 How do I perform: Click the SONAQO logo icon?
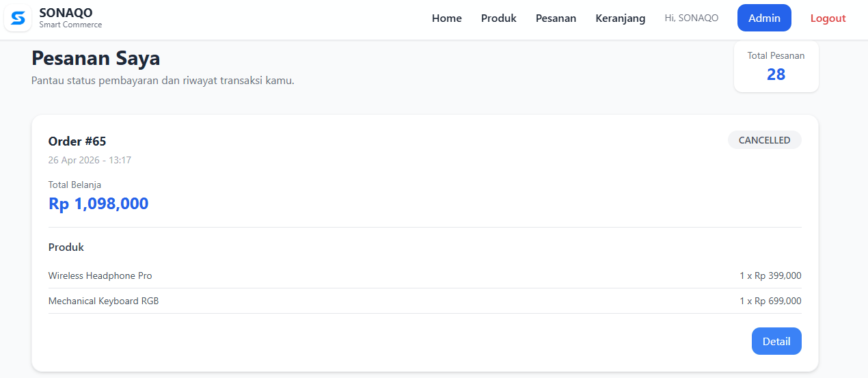tap(18, 18)
